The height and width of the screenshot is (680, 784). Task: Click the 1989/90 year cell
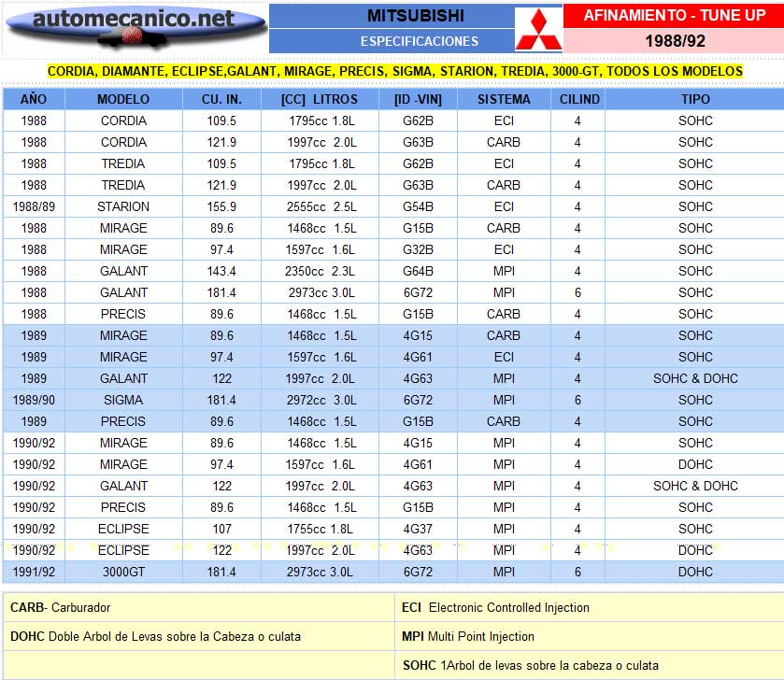pyautogui.click(x=34, y=400)
